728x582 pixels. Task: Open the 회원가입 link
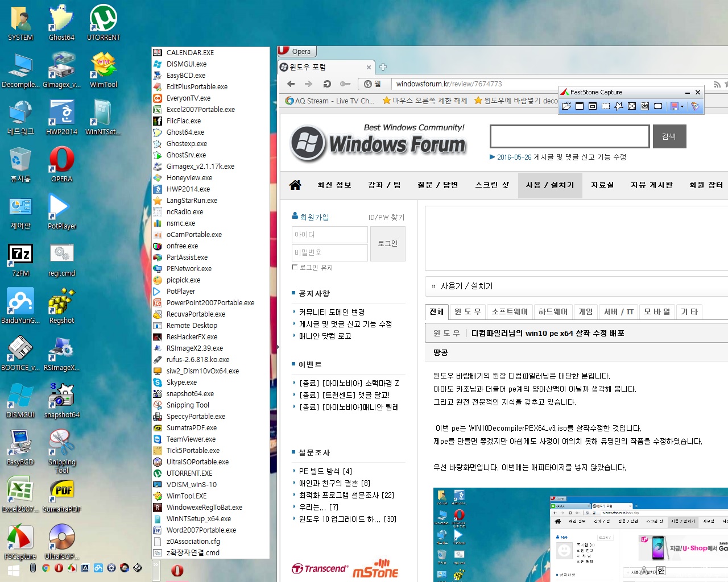[311, 217]
